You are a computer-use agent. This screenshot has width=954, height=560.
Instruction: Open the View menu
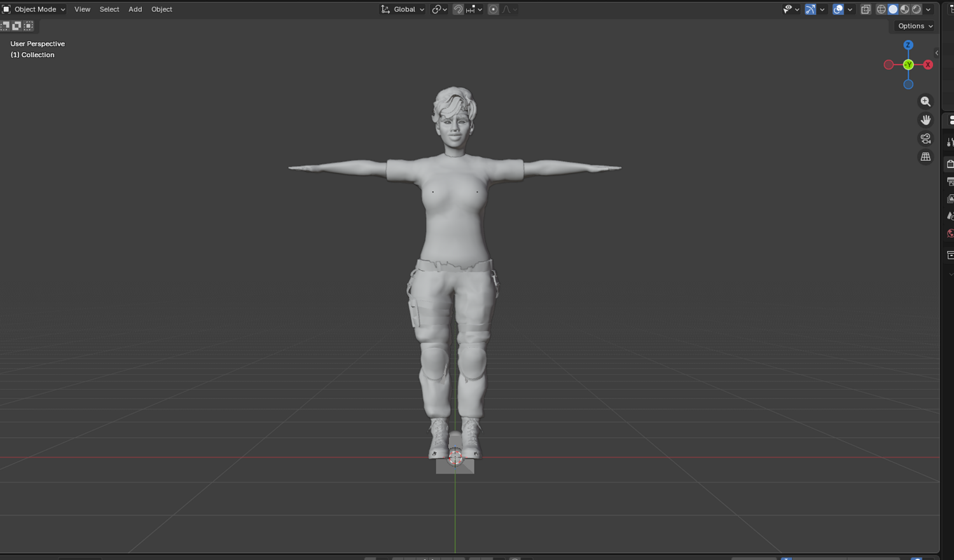[x=82, y=10]
